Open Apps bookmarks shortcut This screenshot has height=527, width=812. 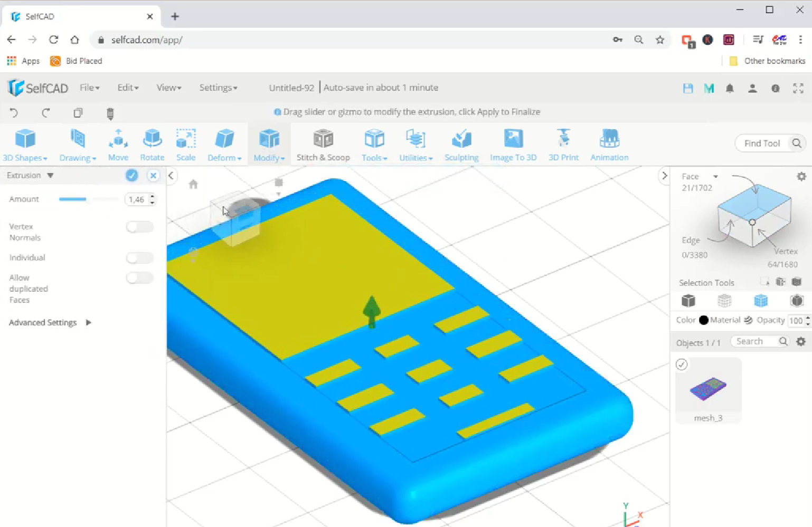click(x=23, y=61)
